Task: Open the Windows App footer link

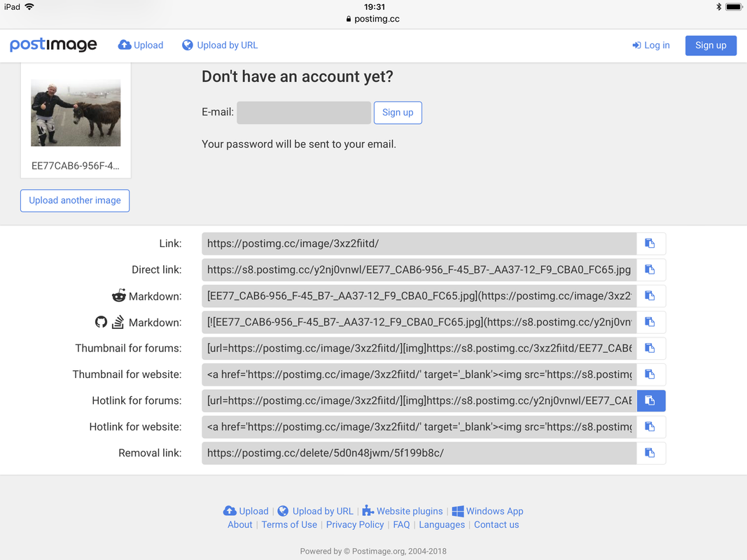Action: click(x=487, y=511)
